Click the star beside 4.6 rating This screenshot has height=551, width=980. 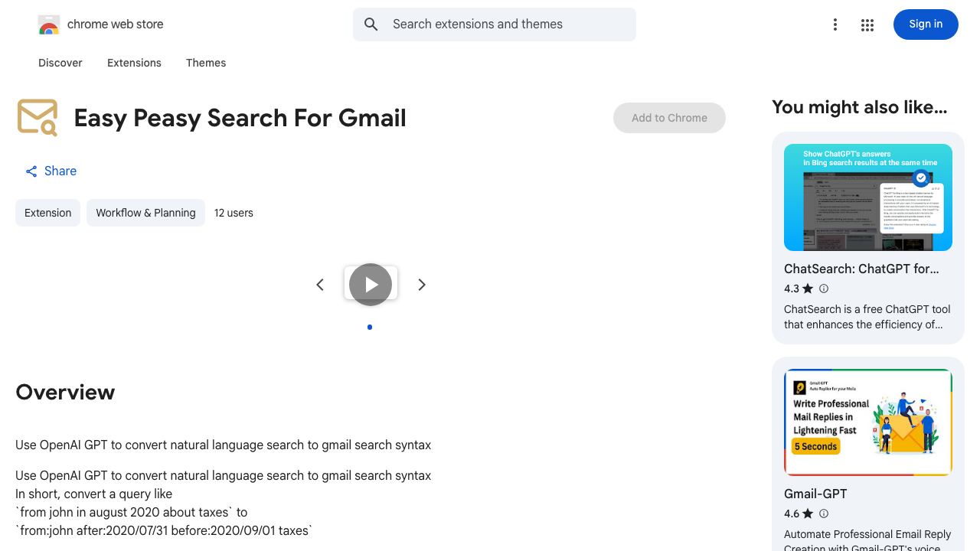tap(808, 514)
